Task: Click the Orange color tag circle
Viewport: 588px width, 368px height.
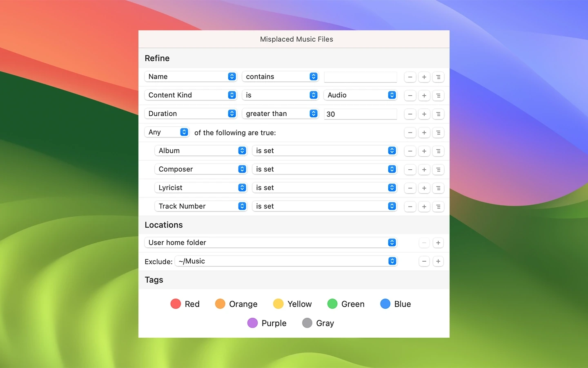Action: point(220,304)
